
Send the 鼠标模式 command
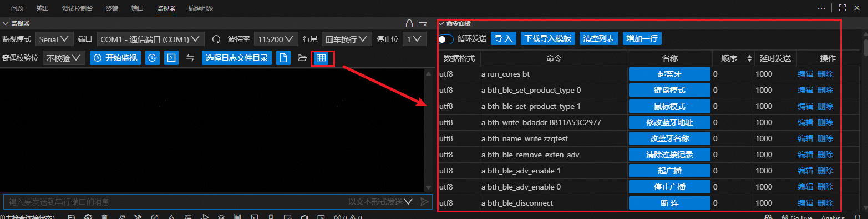click(670, 106)
